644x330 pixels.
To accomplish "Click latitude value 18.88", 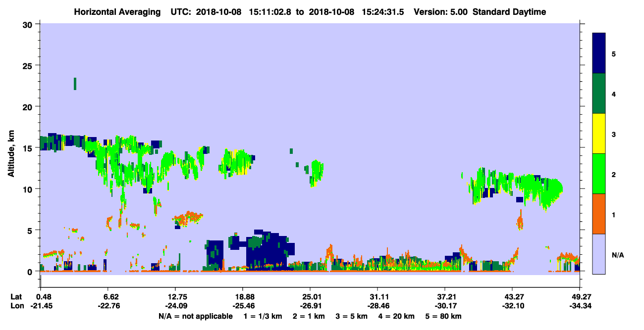I will click(x=244, y=297).
